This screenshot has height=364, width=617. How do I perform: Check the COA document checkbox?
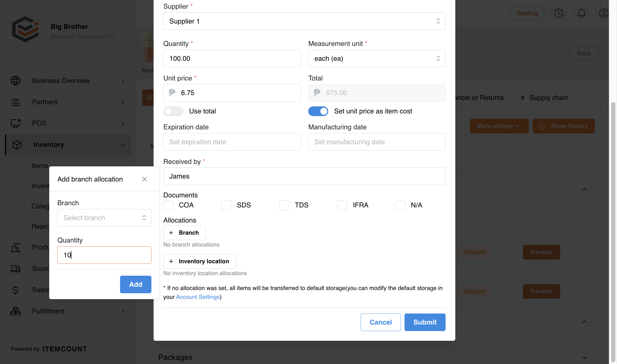coord(168,205)
